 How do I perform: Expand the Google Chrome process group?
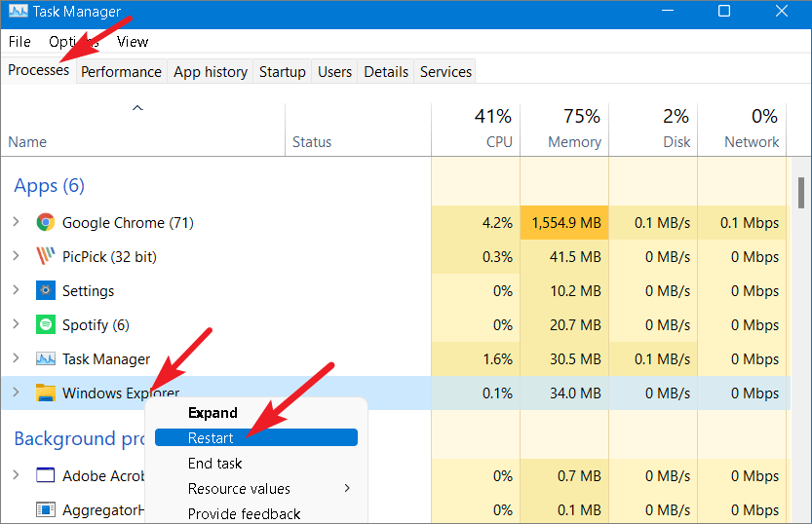(16, 222)
